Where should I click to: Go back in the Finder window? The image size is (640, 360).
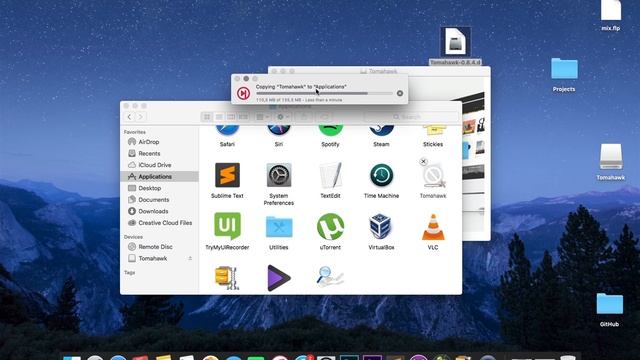(129, 117)
